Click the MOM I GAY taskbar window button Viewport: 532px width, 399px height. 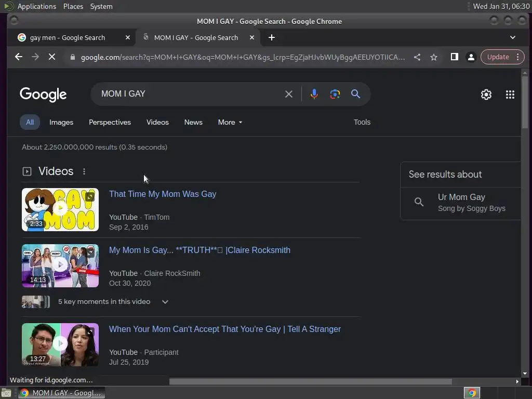[61, 393]
